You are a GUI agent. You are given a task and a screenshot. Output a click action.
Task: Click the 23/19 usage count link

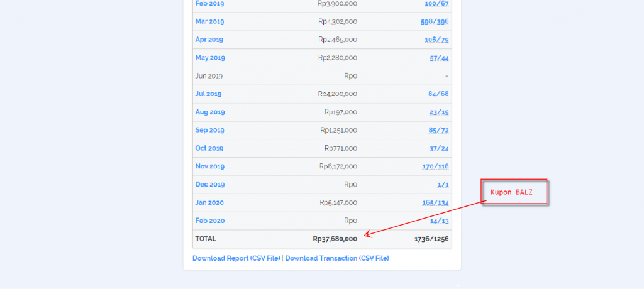coord(439,112)
